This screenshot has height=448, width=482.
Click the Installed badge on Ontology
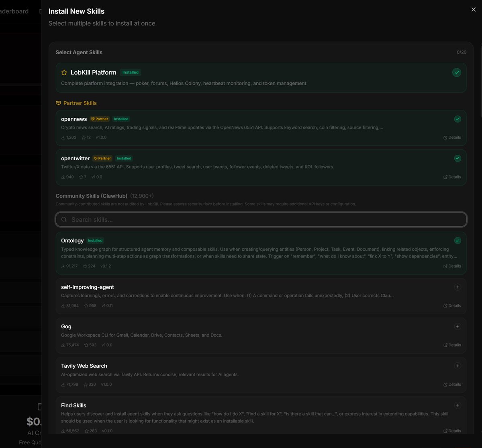point(95,241)
